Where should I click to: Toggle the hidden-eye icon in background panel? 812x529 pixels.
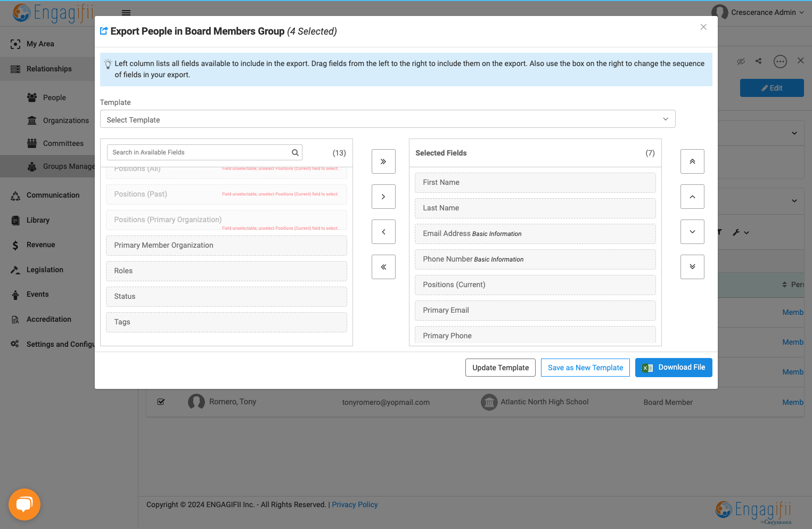(741, 61)
